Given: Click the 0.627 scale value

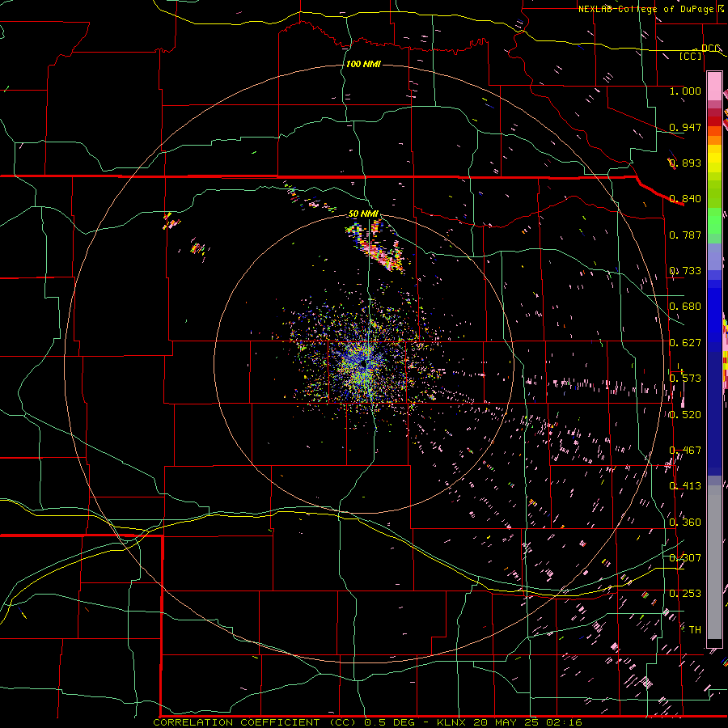Looking at the screenshot, I should tap(685, 343).
